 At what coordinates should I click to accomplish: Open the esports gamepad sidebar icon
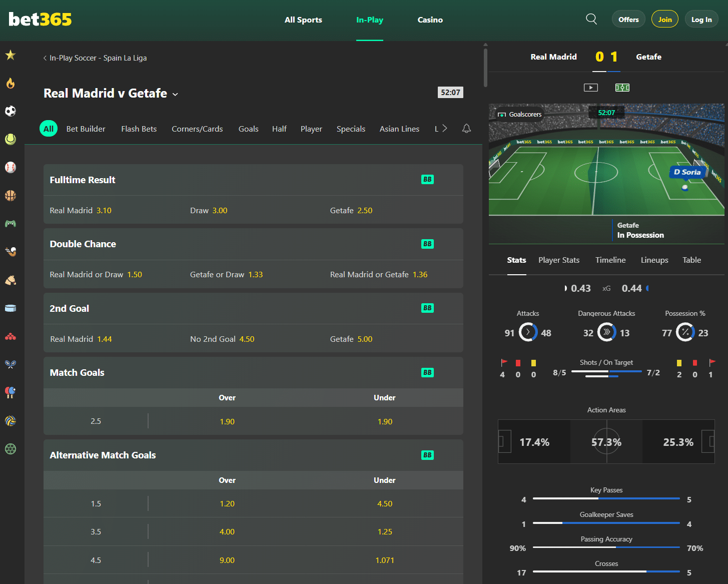(11, 223)
